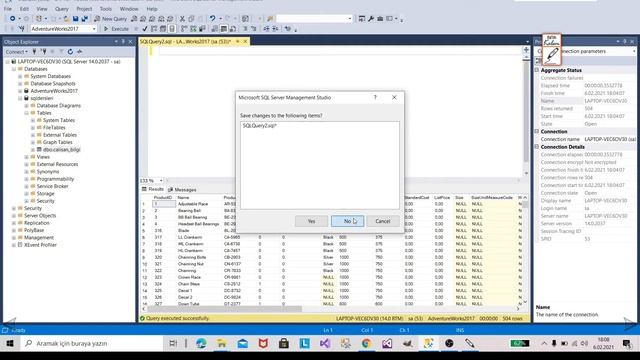This screenshot has width=640, height=360.
Task: Click the Refresh icon in Object Explorer
Action: [x=70, y=52]
